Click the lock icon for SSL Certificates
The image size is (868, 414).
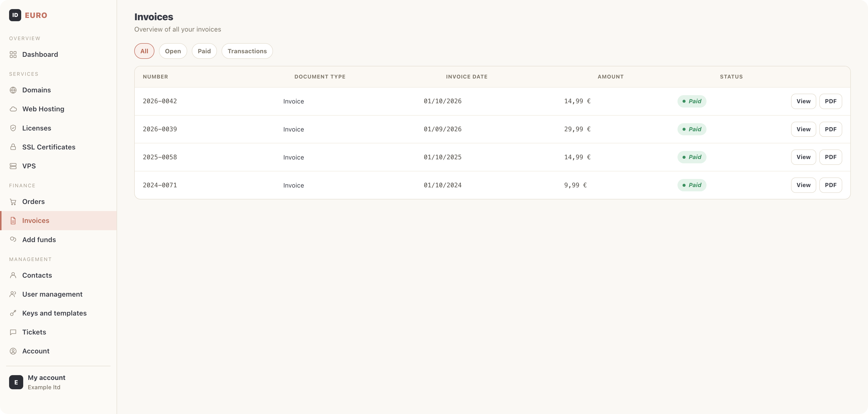(13, 147)
